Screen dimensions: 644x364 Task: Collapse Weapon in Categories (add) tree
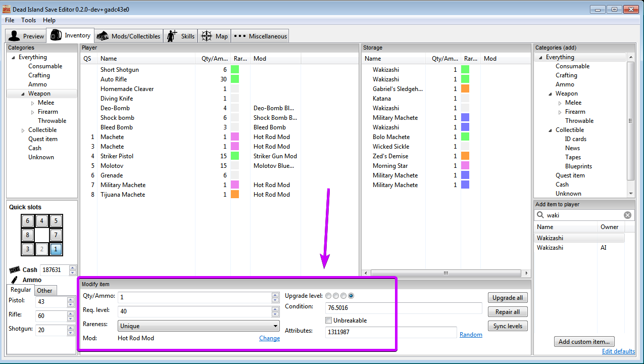(551, 94)
